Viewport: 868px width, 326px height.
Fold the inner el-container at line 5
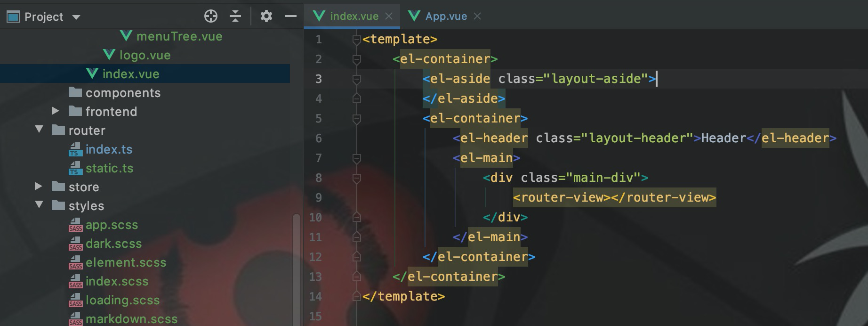click(x=357, y=119)
